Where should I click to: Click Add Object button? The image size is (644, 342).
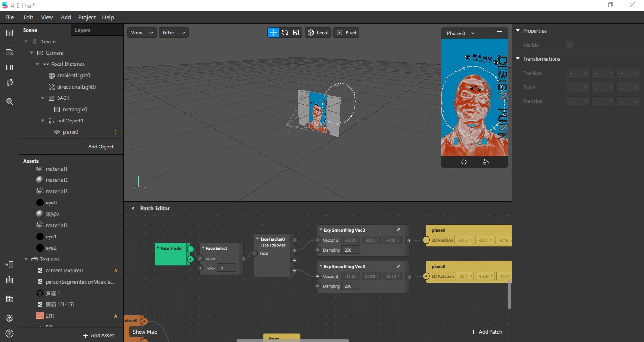(97, 147)
